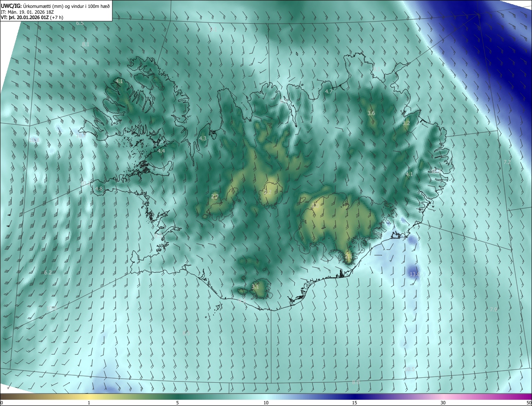Click the '3.6' value label

point(372,113)
